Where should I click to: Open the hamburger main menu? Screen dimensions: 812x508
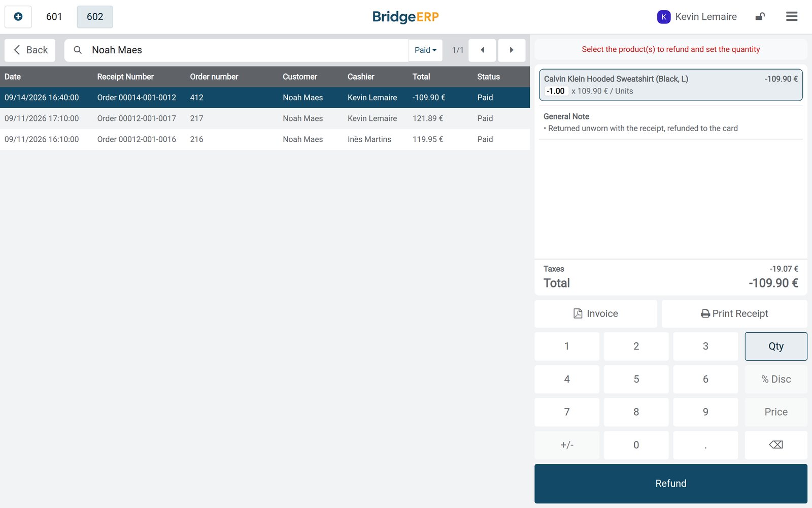pyautogui.click(x=792, y=17)
